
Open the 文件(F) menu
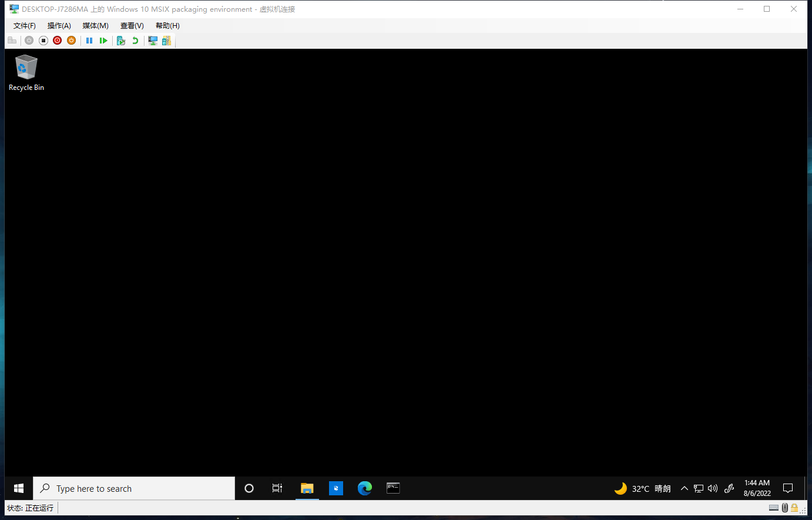coord(25,26)
